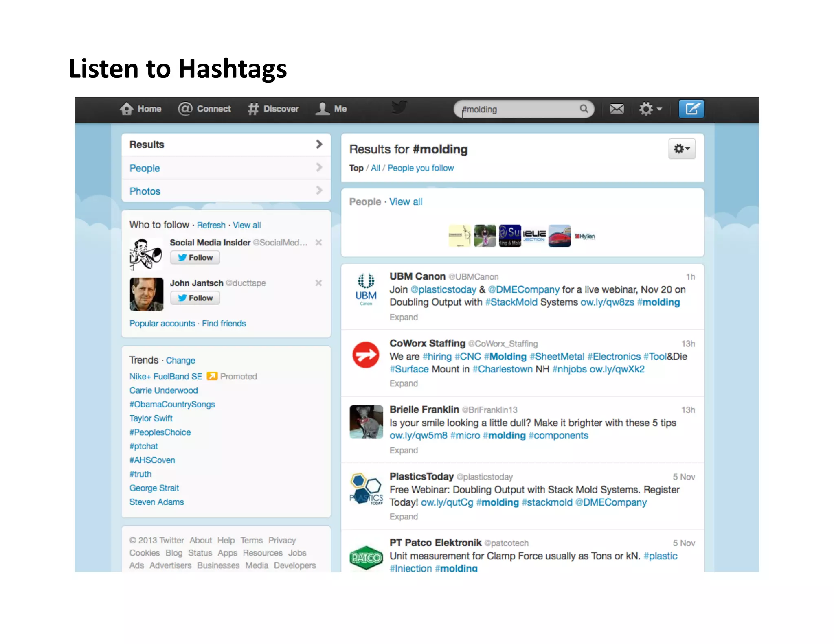
Task: Click first people result thumbnail
Action: pyautogui.click(x=459, y=236)
